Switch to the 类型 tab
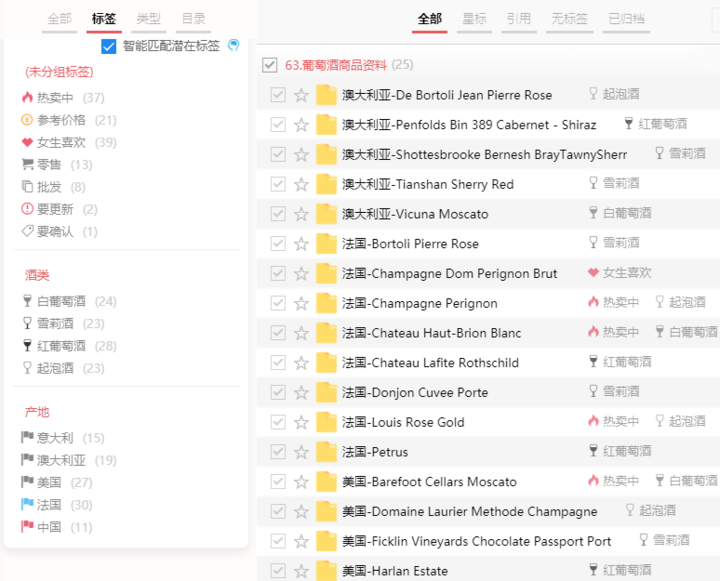The height and width of the screenshot is (581, 720). click(148, 19)
